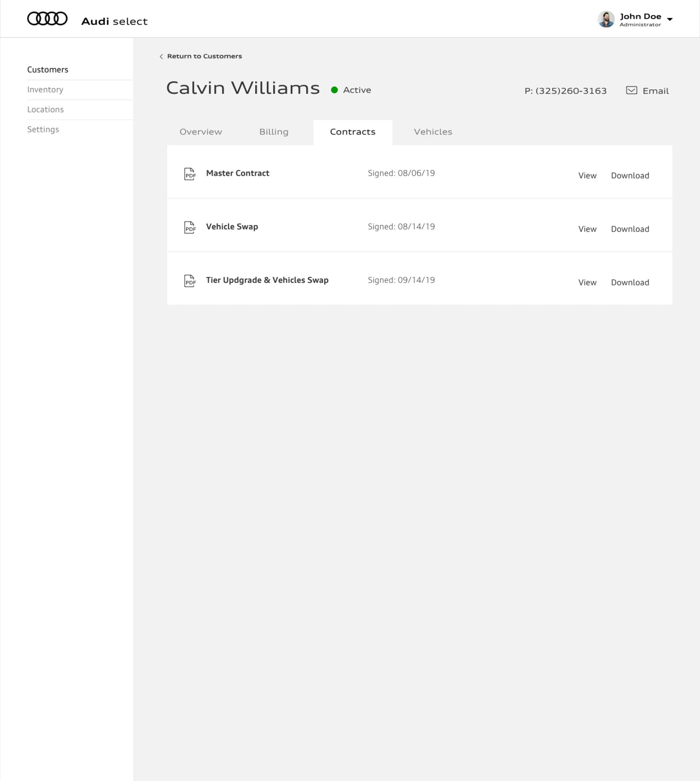
Task: Open the Email icon next to phone number
Action: (632, 90)
